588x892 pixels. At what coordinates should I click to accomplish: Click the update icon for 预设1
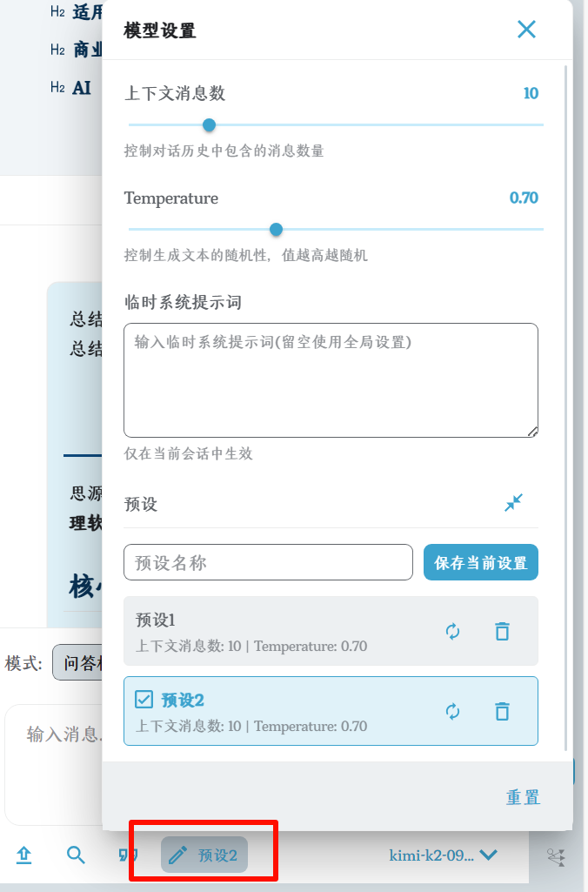(x=453, y=632)
